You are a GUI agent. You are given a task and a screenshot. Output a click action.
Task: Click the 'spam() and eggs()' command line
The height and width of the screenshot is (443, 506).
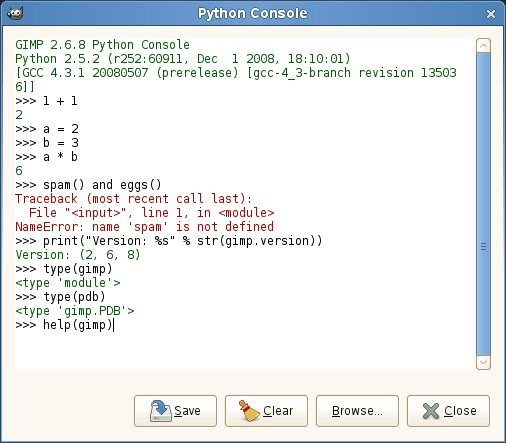coord(88,185)
